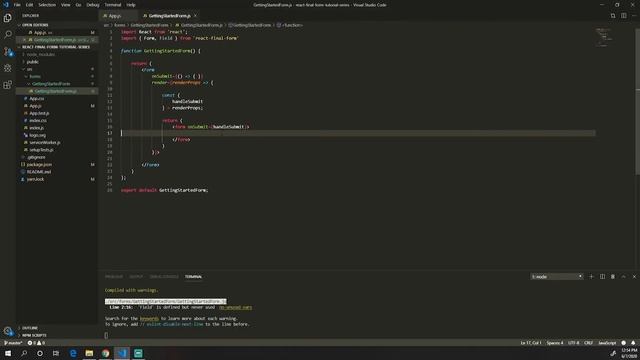Collapse the GettingStartedForm folder
Viewport: 640px width, 360px height.
coord(57,84)
